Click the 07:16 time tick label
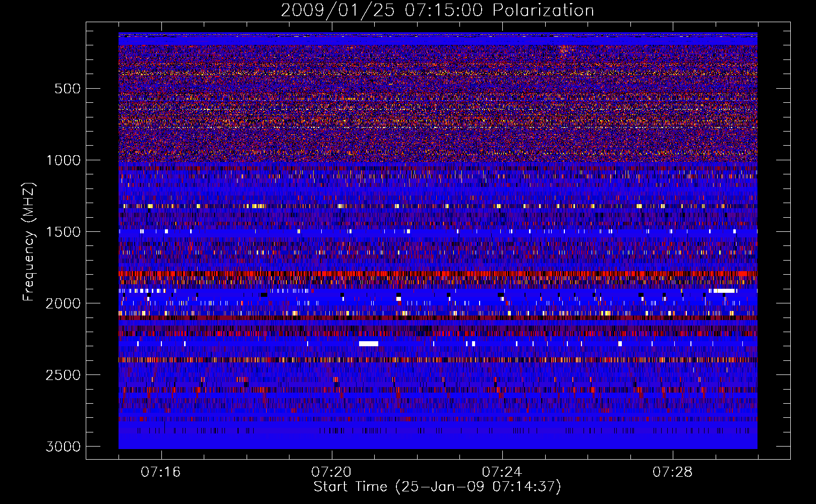Viewport: 816px width, 504px height. [161, 472]
